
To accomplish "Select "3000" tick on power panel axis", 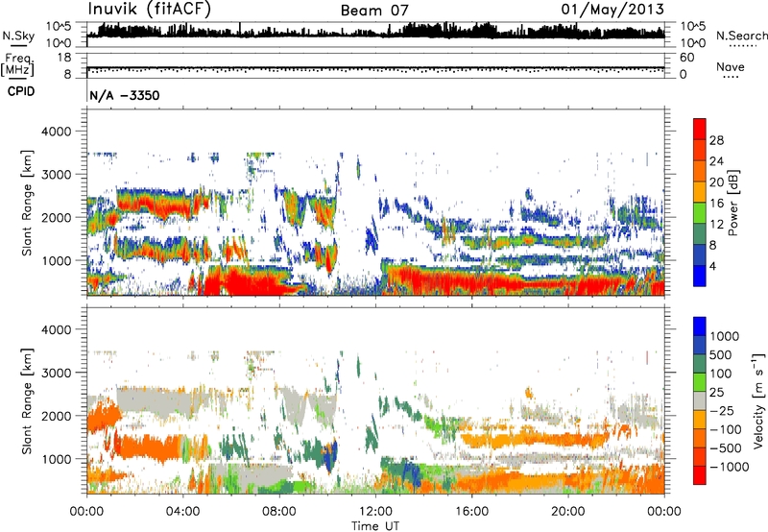I will [57, 175].
